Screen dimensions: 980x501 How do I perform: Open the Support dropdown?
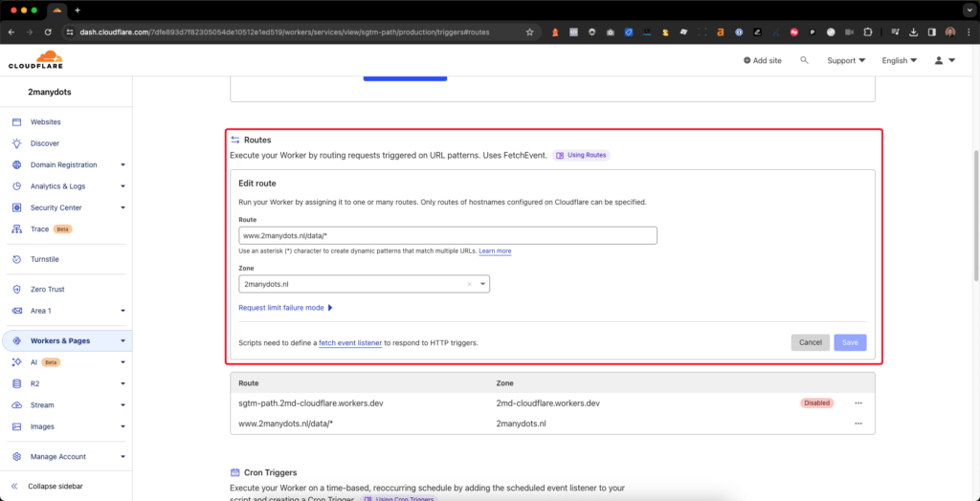[846, 60]
